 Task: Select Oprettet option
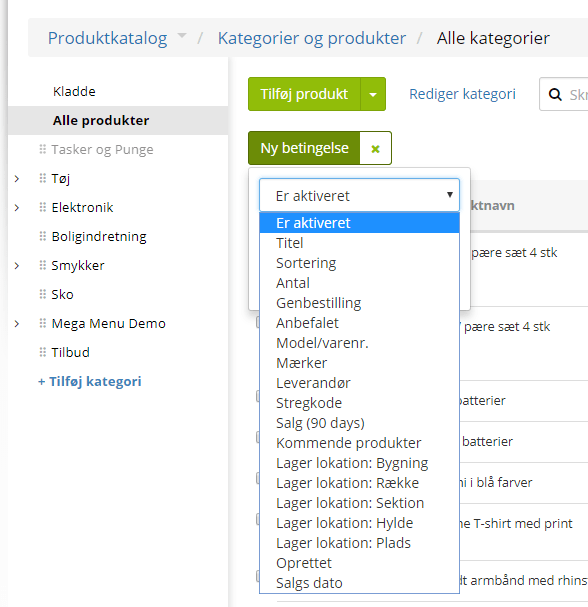click(359, 563)
